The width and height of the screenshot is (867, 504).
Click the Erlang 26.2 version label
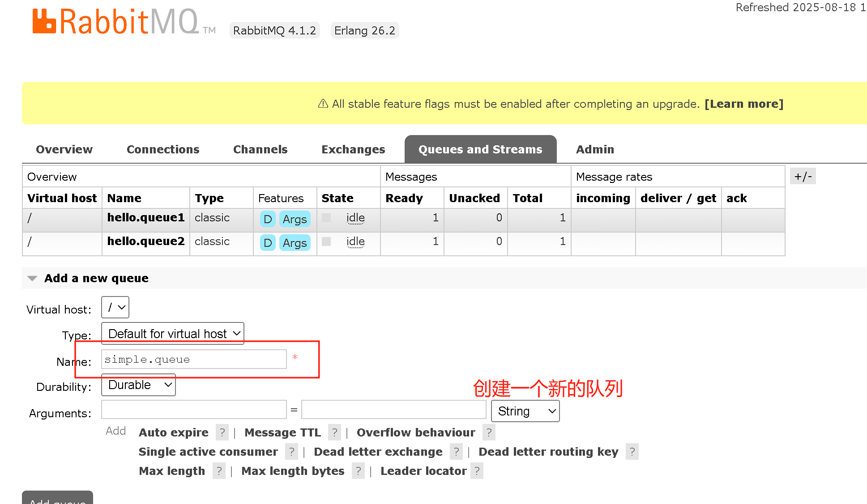(365, 30)
